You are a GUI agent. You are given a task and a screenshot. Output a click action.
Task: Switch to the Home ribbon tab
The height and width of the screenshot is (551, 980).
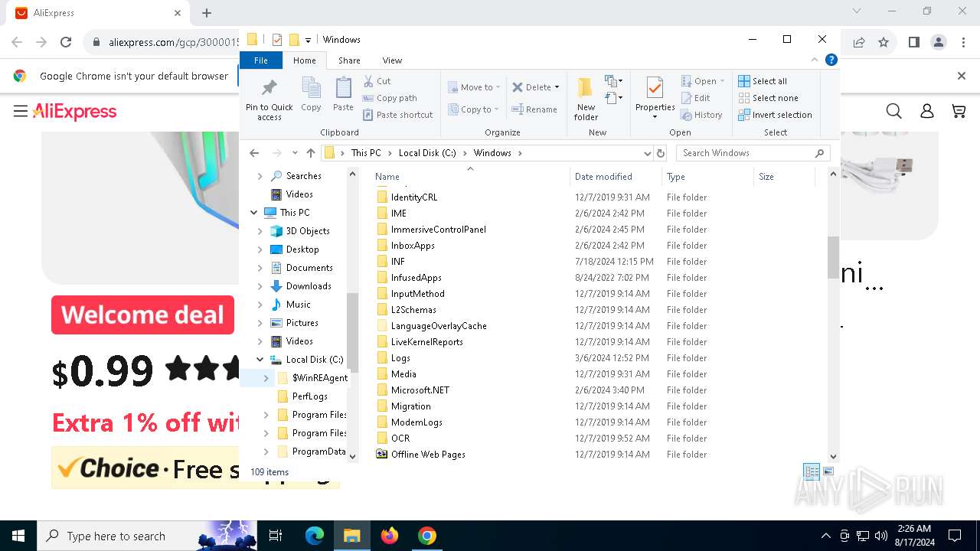[304, 60]
